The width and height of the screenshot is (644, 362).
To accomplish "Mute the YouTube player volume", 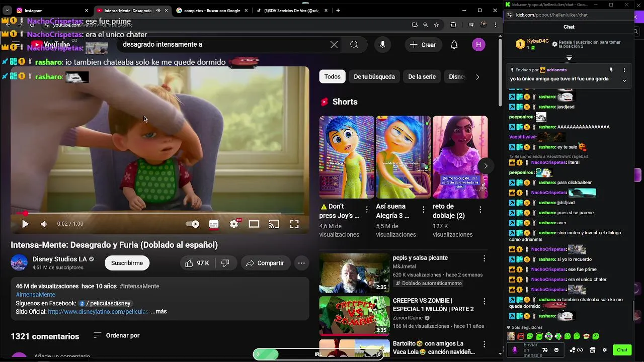I will [44, 224].
